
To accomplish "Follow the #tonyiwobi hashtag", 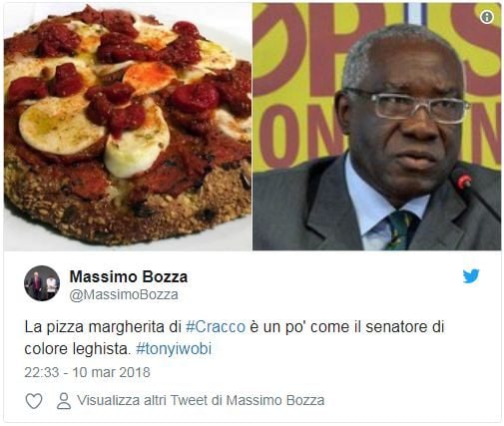I will click(174, 349).
